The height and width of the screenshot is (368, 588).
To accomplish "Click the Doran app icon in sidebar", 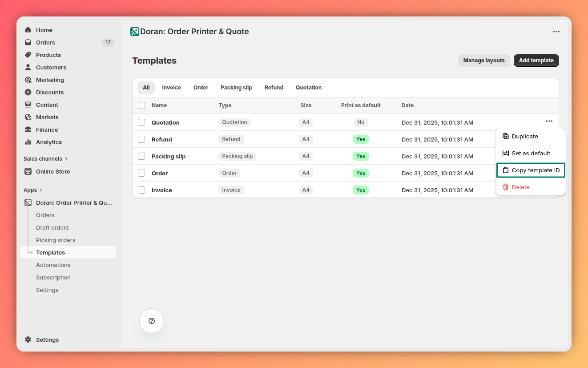I will pos(28,202).
